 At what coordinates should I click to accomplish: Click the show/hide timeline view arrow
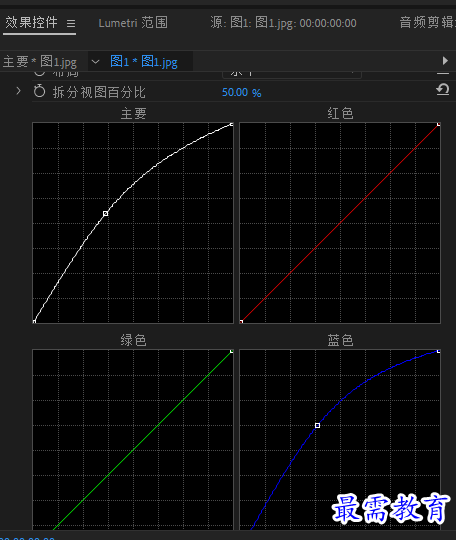445,61
